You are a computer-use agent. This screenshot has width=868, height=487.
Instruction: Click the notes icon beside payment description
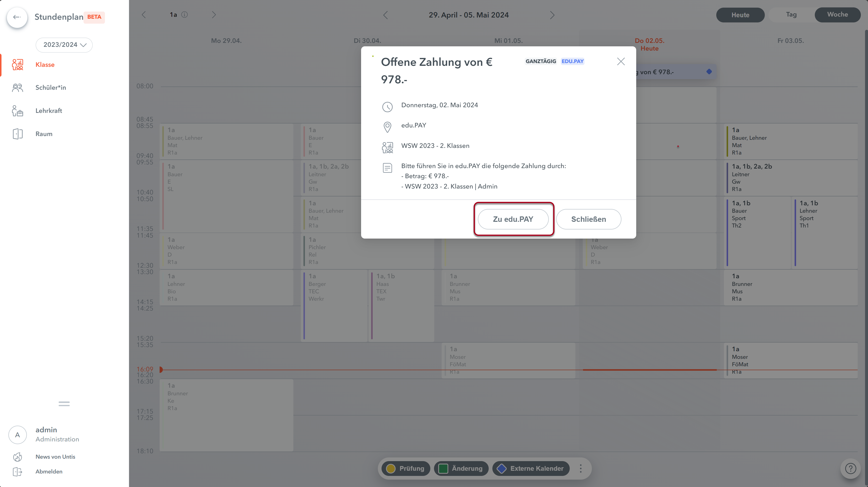pos(387,168)
